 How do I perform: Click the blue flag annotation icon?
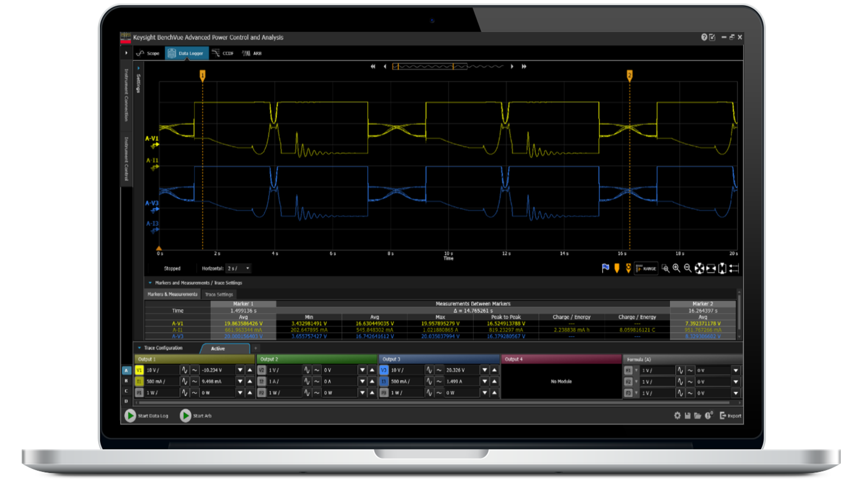tap(605, 268)
